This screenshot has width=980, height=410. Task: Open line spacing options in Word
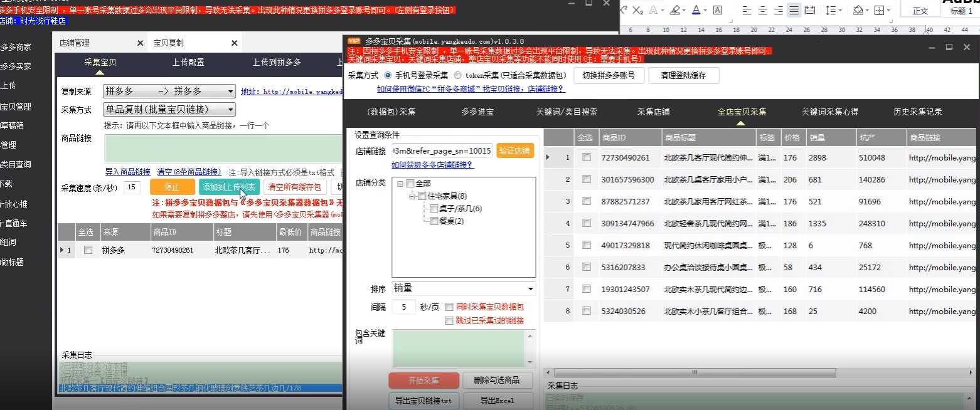(x=829, y=10)
